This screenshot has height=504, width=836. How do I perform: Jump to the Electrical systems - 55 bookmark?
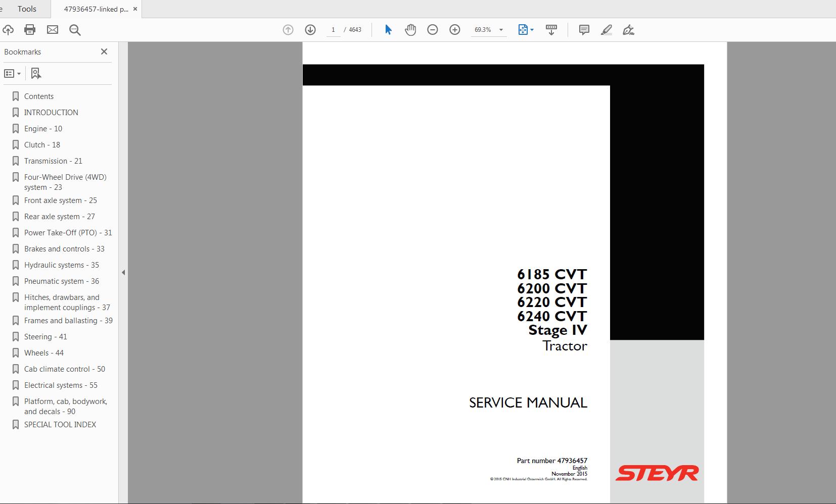(60, 385)
